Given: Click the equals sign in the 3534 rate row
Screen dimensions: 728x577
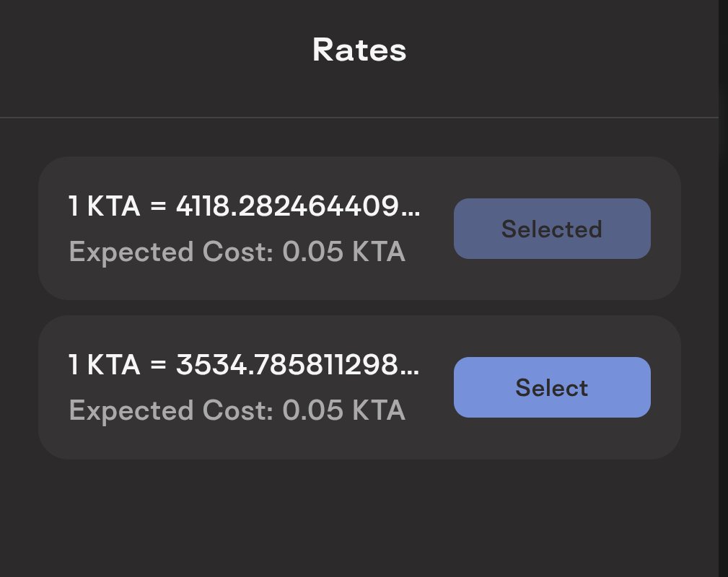Looking at the screenshot, I should [158, 364].
